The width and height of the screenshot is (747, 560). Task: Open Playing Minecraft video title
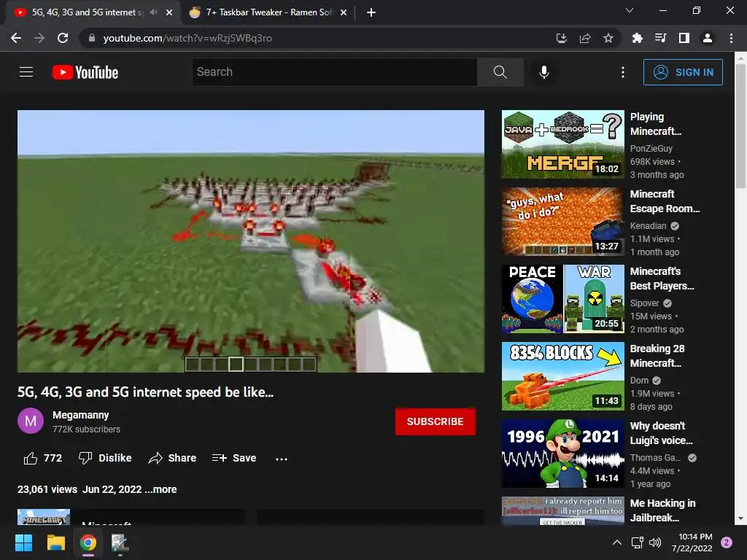coord(656,124)
